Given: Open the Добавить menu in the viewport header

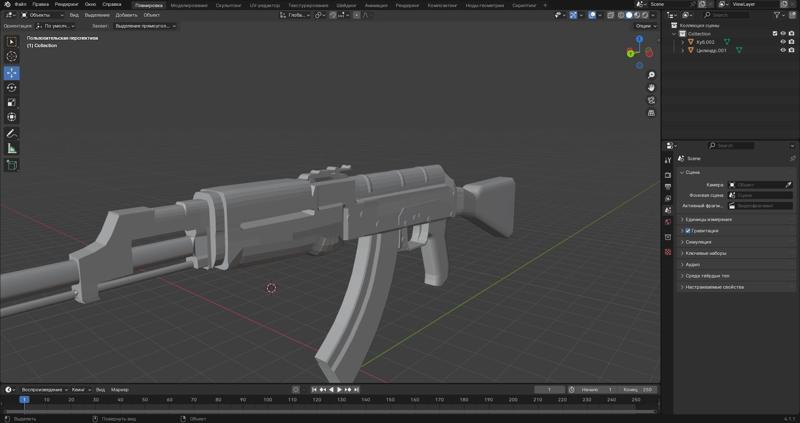Looking at the screenshot, I should [126, 15].
